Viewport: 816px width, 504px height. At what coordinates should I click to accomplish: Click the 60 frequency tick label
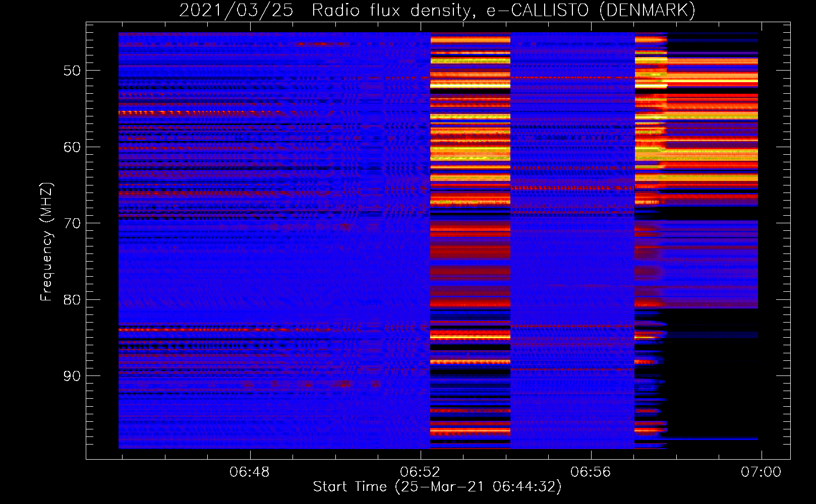[x=72, y=147]
